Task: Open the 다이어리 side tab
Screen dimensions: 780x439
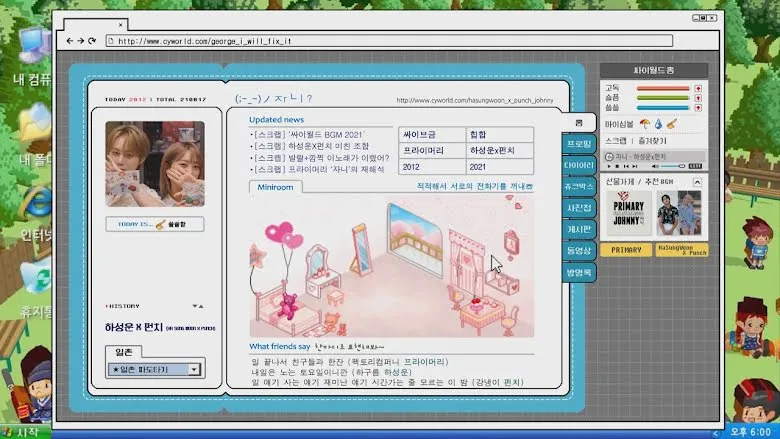Action: click(x=579, y=165)
